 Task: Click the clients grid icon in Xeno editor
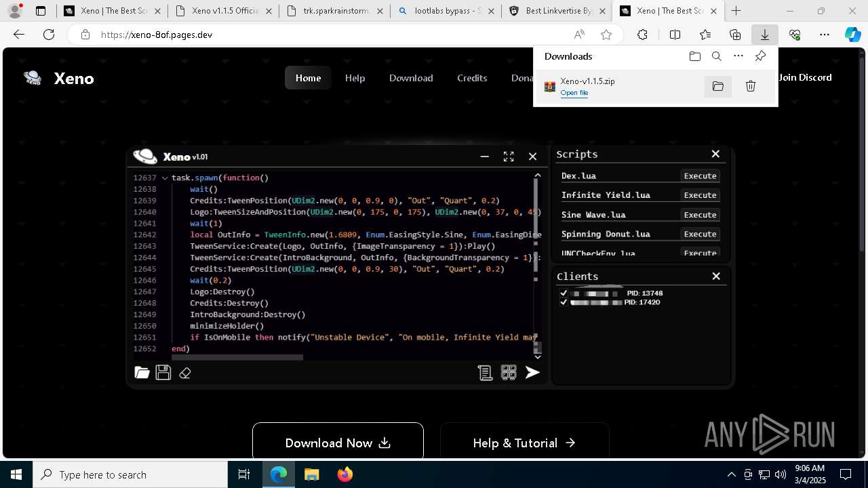click(509, 372)
